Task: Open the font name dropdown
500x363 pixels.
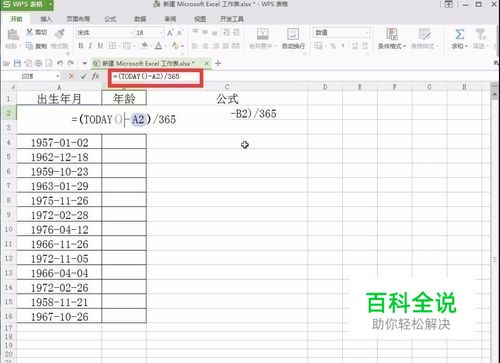Action: [x=131, y=33]
